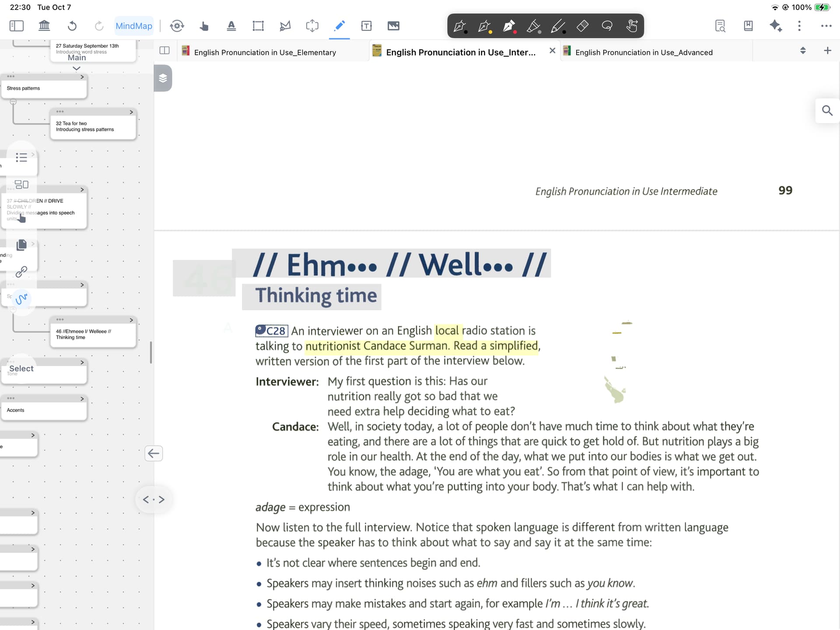Toggle split view next to tabs
Screen dimensions: 840x630
pyautogui.click(x=164, y=50)
